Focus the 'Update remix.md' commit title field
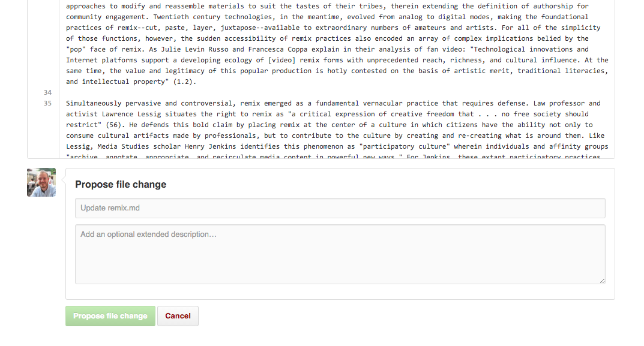 pos(340,208)
